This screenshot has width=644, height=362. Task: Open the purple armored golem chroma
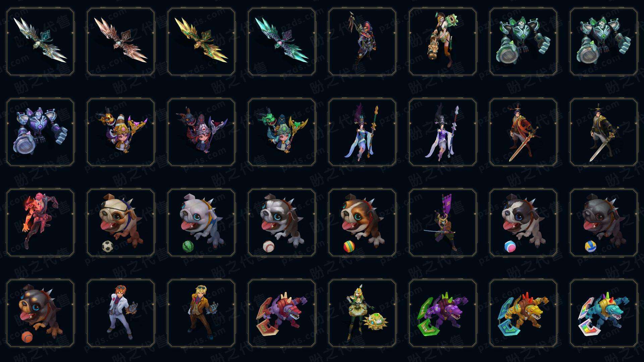[40, 132]
